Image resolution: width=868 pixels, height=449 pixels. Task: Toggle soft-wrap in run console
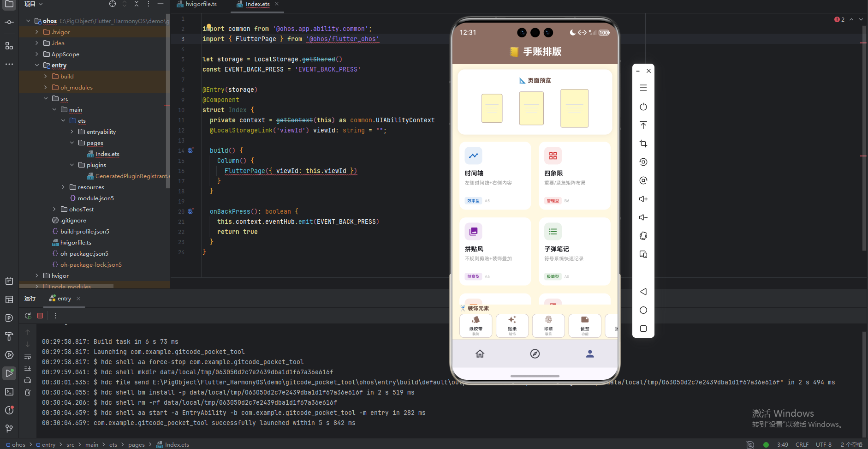point(28,356)
